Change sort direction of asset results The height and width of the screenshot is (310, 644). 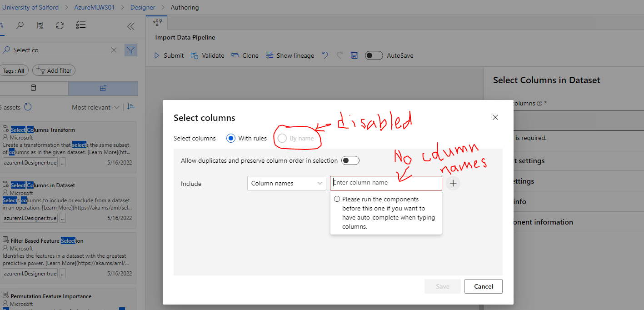[131, 107]
